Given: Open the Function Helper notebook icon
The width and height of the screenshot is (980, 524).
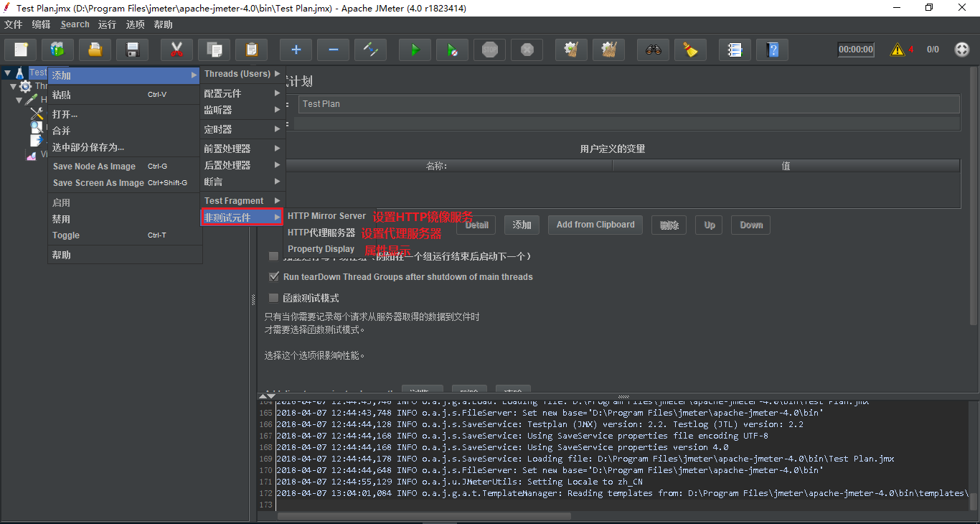Looking at the screenshot, I should click(735, 50).
